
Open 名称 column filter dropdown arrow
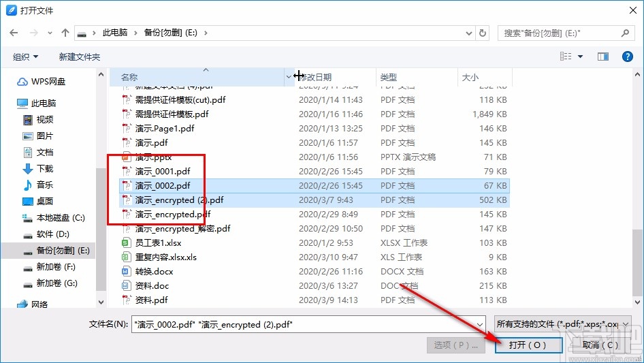tap(289, 77)
